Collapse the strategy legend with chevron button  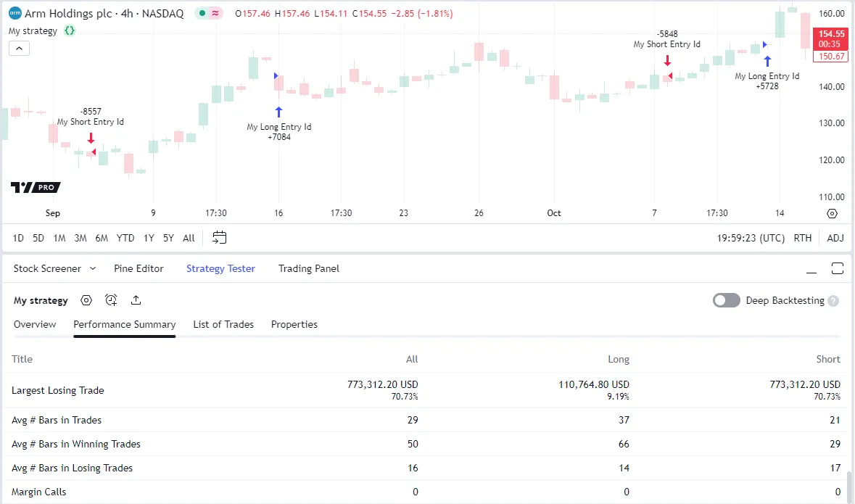pyautogui.click(x=19, y=49)
